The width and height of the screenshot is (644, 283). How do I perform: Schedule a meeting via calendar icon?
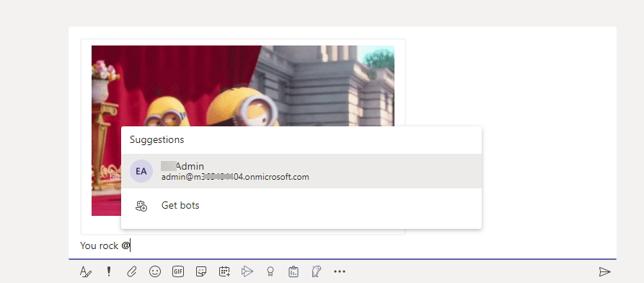pos(224,271)
